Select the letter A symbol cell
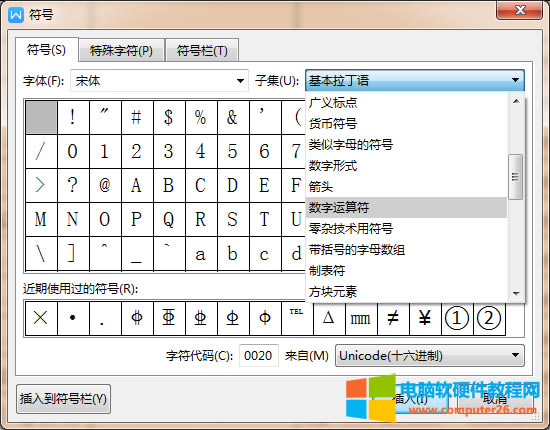This screenshot has width=550, height=430. [x=137, y=185]
